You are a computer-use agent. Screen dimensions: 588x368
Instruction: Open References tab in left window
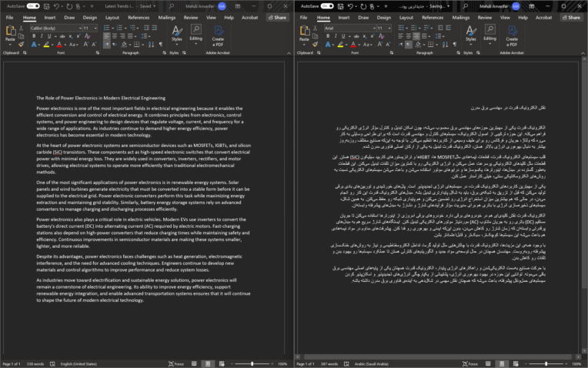click(139, 18)
